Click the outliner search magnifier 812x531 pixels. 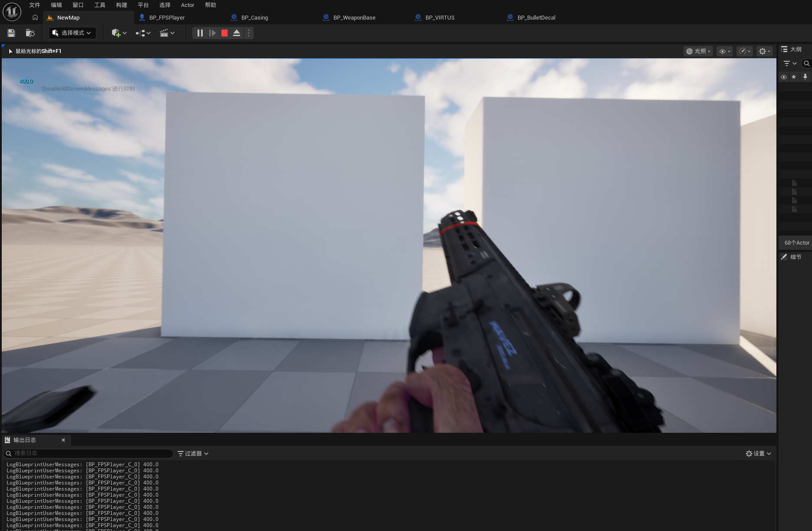[806, 63]
